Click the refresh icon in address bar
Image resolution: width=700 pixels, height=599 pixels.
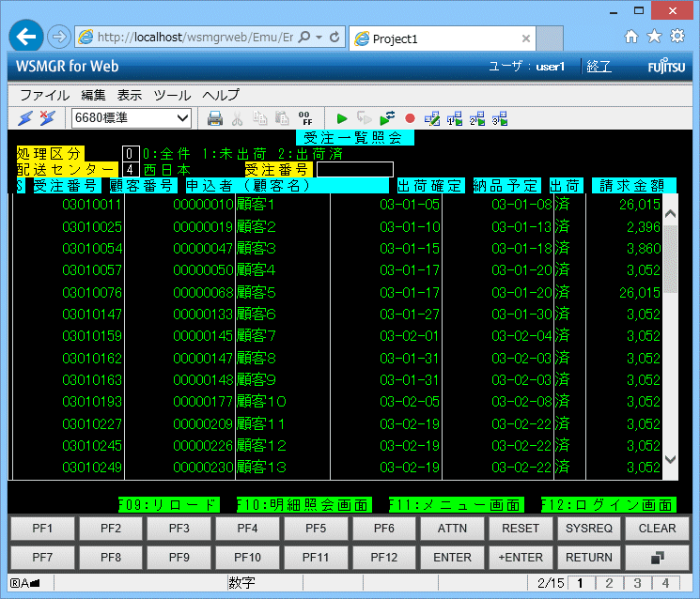[334, 37]
